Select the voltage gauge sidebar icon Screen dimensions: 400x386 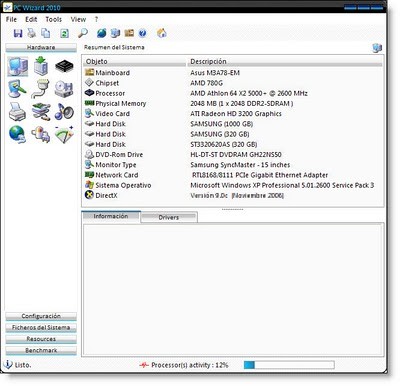(64, 134)
